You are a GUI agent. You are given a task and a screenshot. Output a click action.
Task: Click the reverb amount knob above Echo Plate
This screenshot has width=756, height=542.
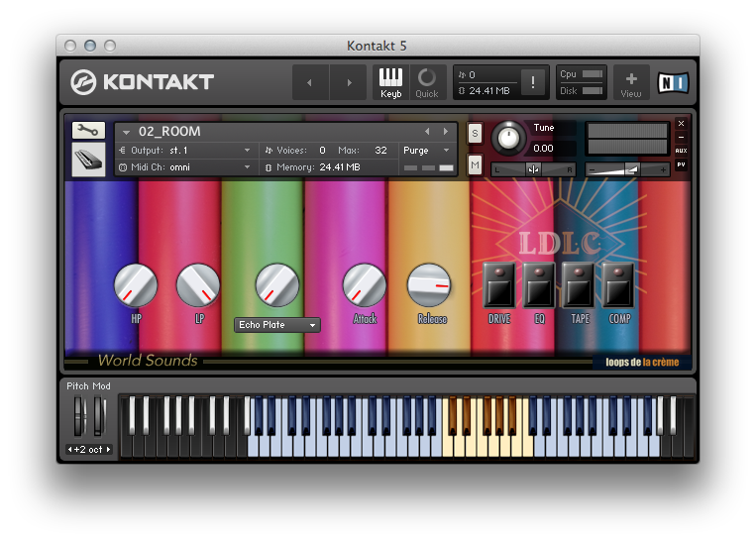point(277,285)
